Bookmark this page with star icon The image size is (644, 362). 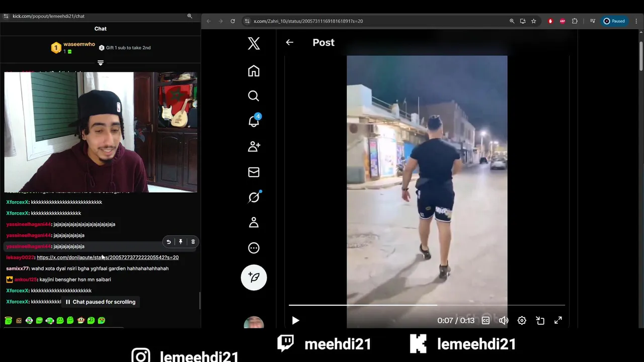[x=534, y=21]
